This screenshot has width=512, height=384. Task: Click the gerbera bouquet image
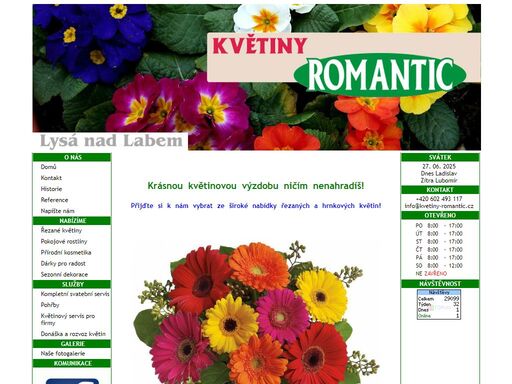(x=257, y=312)
